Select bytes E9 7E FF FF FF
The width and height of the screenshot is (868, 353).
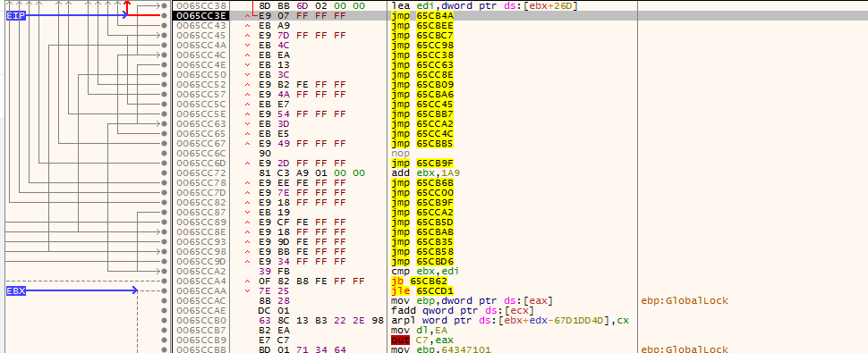point(302,192)
